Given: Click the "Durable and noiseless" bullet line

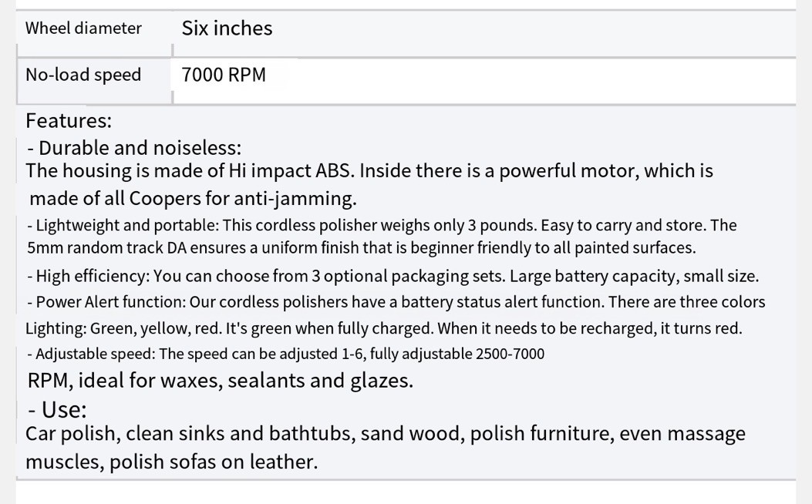Looking at the screenshot, I should (133, 147).
